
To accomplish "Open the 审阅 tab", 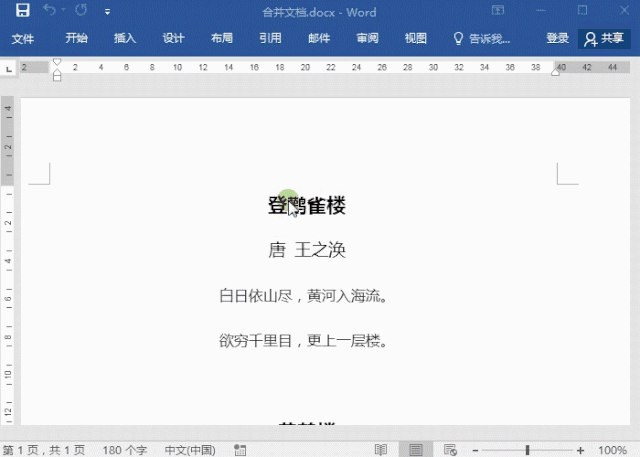I will click(x=367, y=38).
